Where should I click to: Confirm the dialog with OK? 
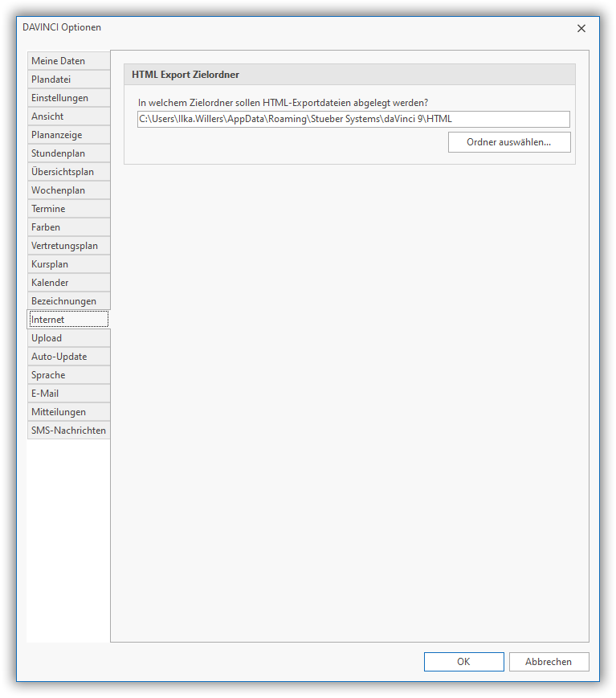463,662
